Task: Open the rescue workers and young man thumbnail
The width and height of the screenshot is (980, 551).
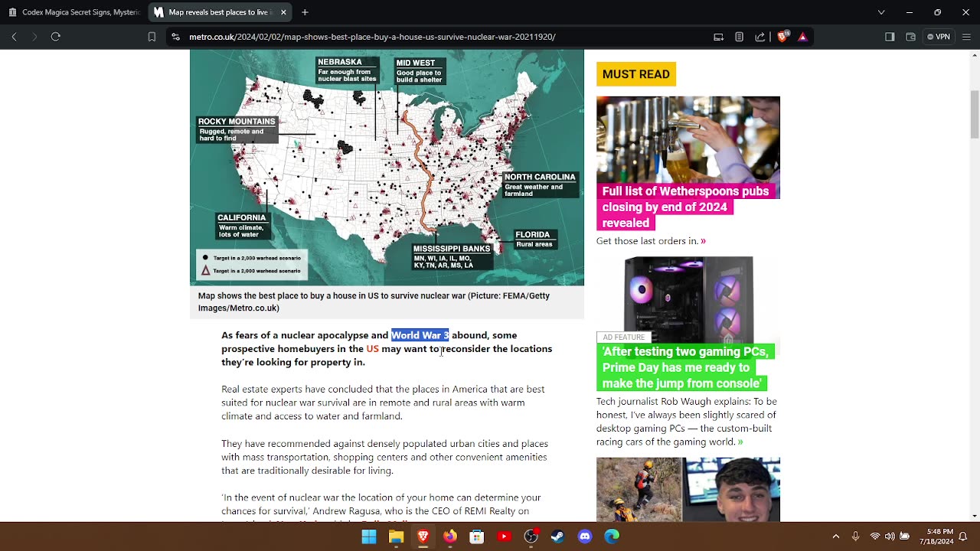Action: (688, 490)
